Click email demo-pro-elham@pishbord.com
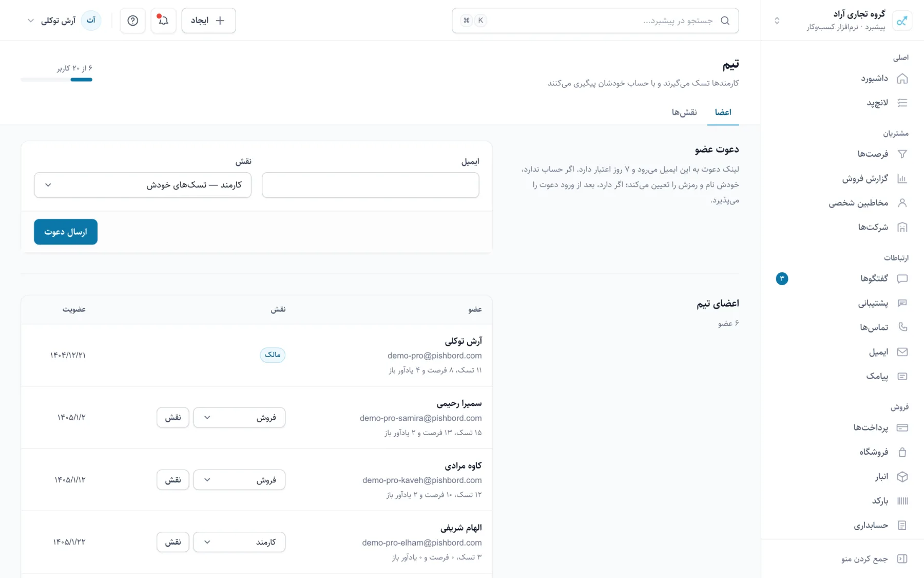Viewport: 924px width, 578px height. tap(422, 543)
